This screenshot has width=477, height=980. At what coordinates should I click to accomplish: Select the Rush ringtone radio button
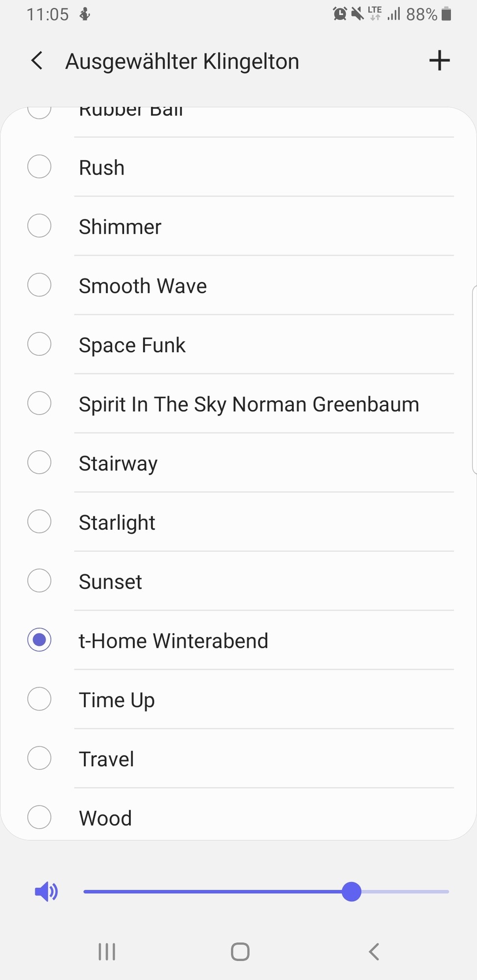click(x=39, y=167)
